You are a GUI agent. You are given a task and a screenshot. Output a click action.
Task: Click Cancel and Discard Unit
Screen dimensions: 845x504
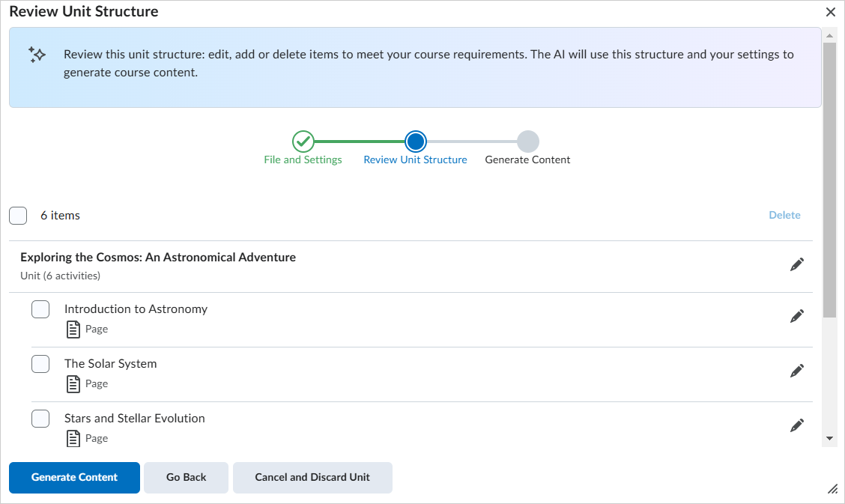312,478
